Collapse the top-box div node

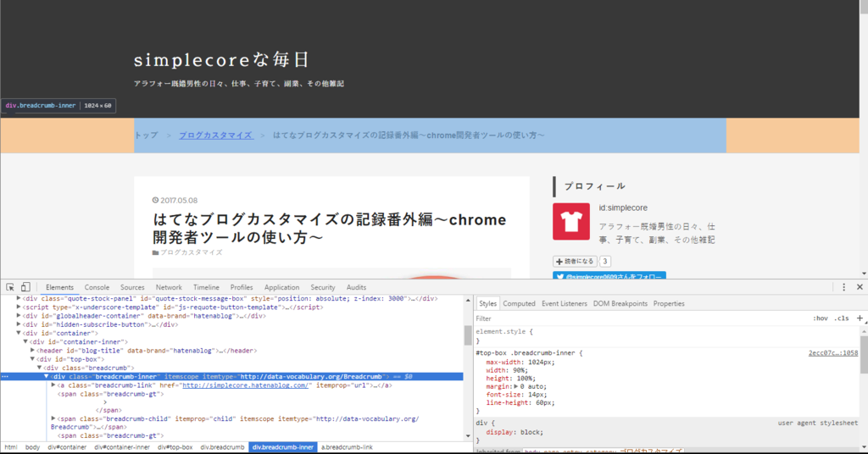[x=32, y=359]
